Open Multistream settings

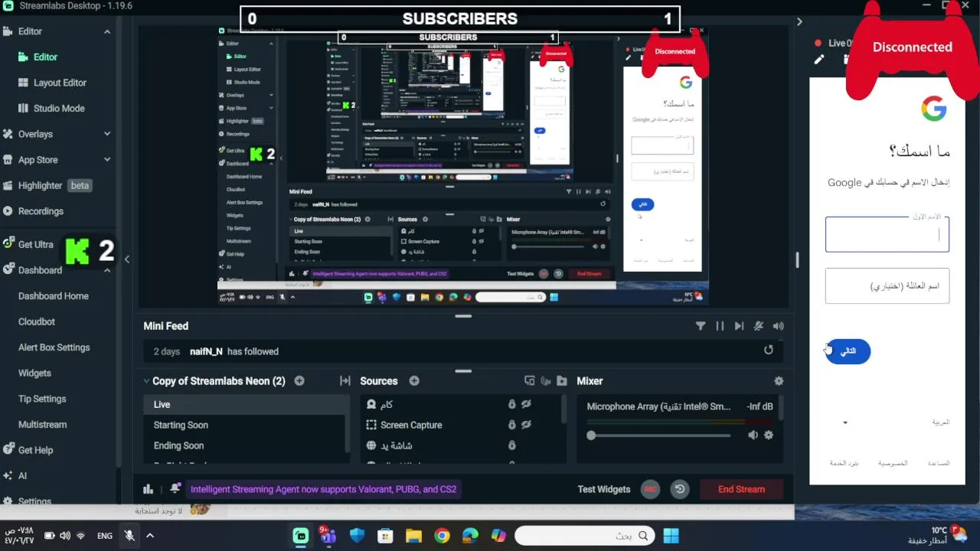point(43,424)
